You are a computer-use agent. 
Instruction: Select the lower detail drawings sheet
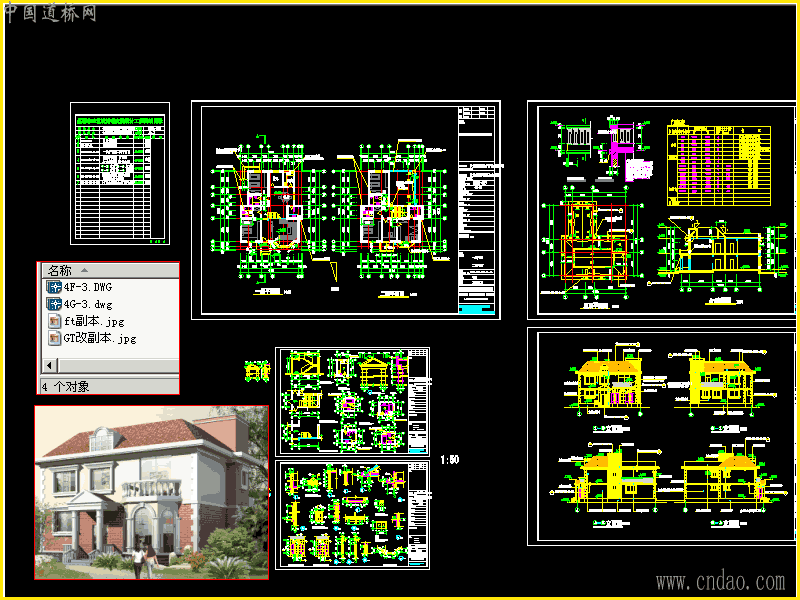(x=353, y=514)
